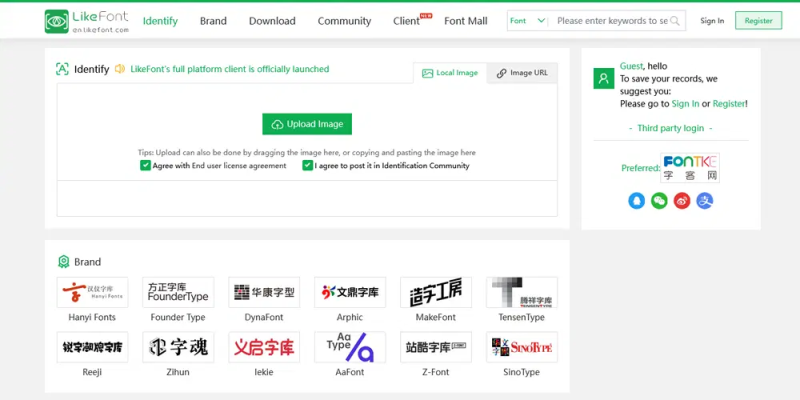Select the Local Image tab
The width and height of the screenshot is (800, 400).
point(450,73)
